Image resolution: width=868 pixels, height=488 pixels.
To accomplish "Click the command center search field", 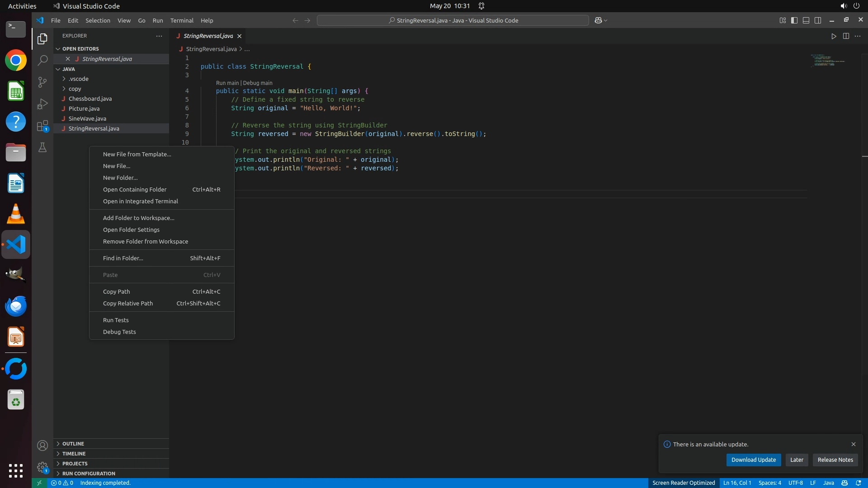I will pos(453,20).
